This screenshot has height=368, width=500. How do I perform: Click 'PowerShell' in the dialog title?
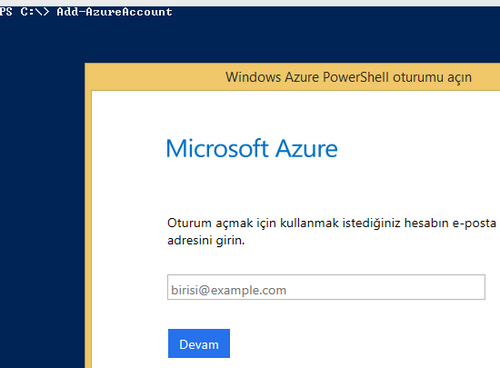[356, 77]
